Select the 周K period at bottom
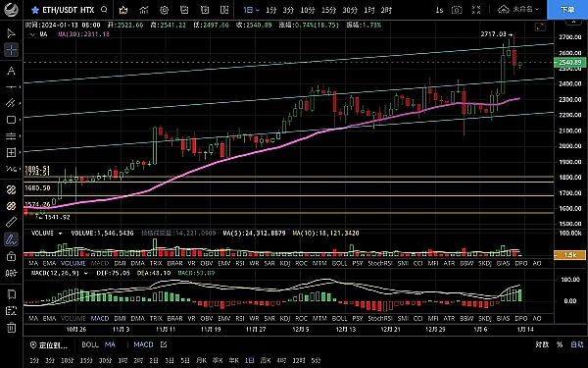This screenshot has width=588, height=368. [266, 360]
